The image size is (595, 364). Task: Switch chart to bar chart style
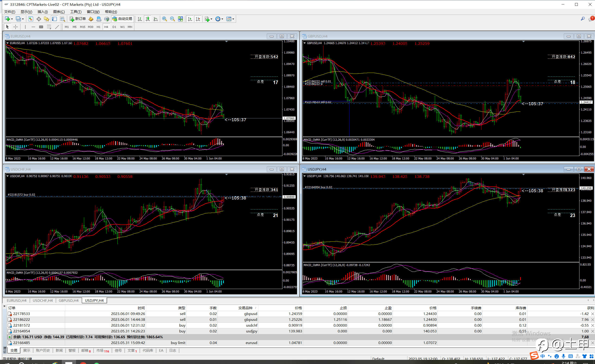[x=140, y=19]
